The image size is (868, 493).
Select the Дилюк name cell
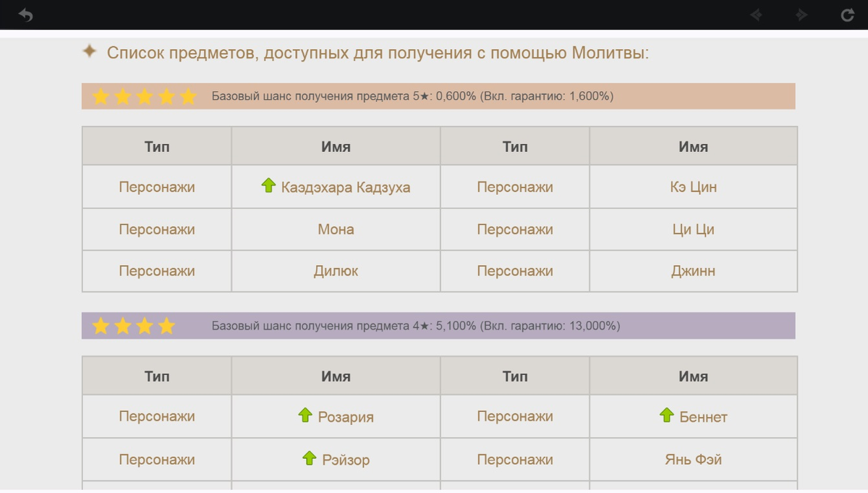pyautogui.click(x=336, y=271)
